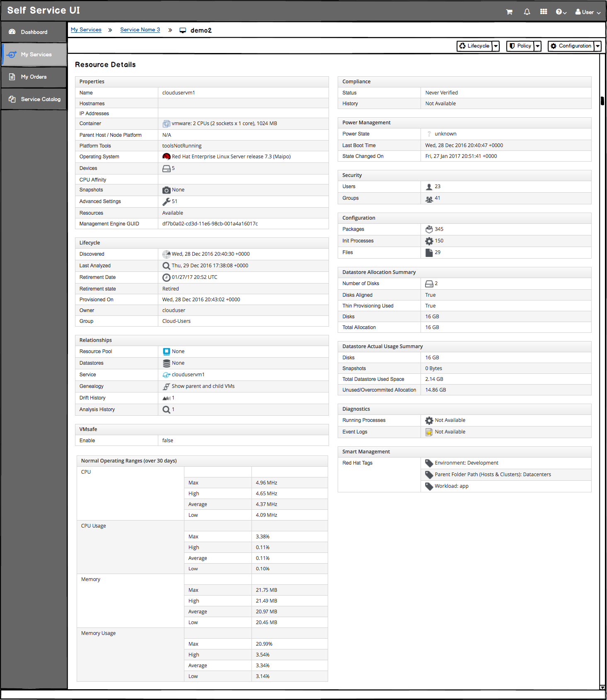Viewport: 607px width, 700px height.
Task: Go to Dashboard in the sidebar
Action: (x=34, y=32)
